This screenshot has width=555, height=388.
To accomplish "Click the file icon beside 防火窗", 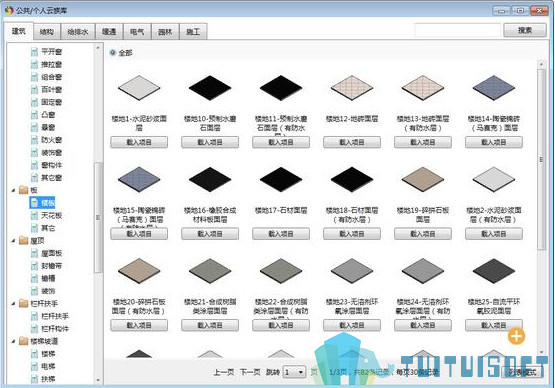I will (34, 140).
